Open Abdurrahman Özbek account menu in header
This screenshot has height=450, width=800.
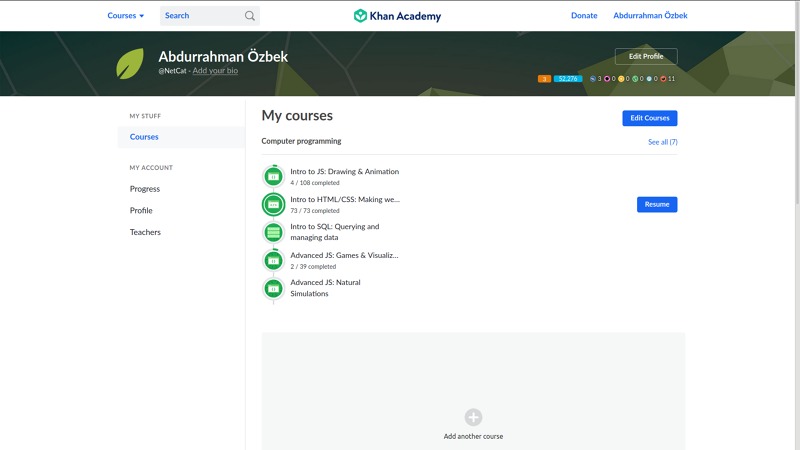650,16
